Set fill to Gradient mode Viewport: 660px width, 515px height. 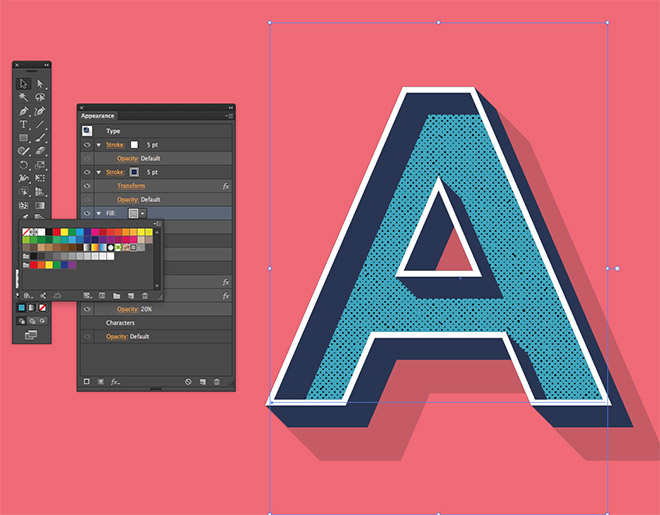coord(32,308)
